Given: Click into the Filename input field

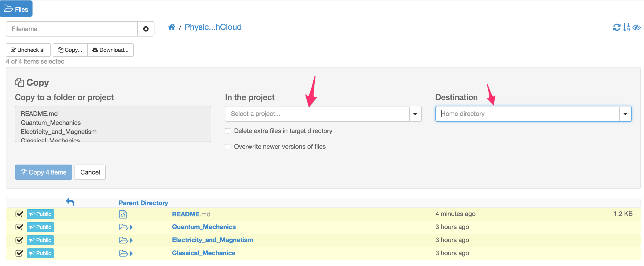Looking at the screenshot, I should click(72, 29).
